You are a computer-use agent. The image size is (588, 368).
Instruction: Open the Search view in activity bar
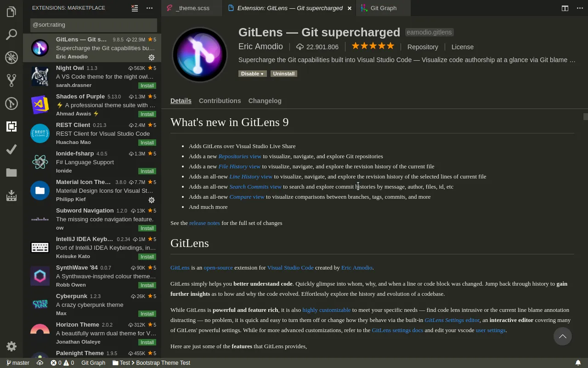[x=11, y=34]
